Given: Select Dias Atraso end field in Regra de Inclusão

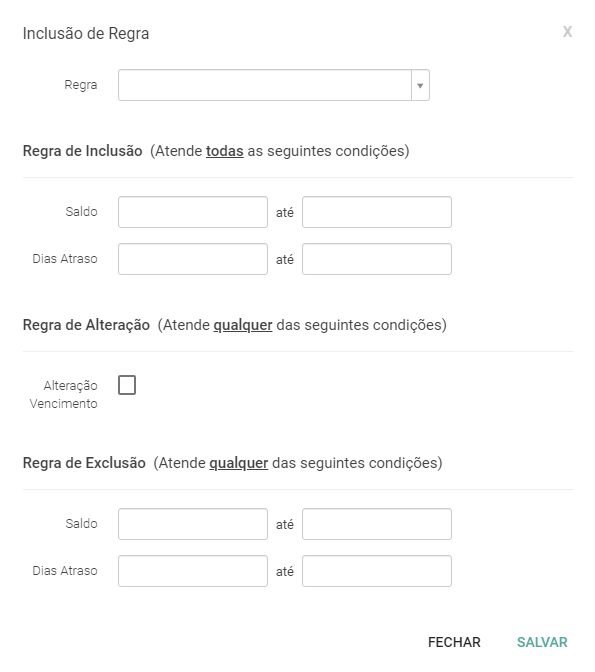Looking at the screenshot, I should [x=377, y=259].
